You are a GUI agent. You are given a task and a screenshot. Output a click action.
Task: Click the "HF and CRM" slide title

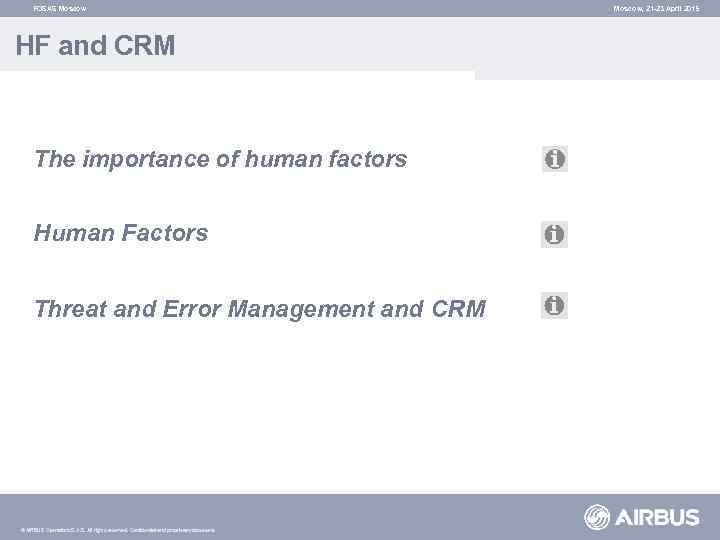(x=95, y=46)
